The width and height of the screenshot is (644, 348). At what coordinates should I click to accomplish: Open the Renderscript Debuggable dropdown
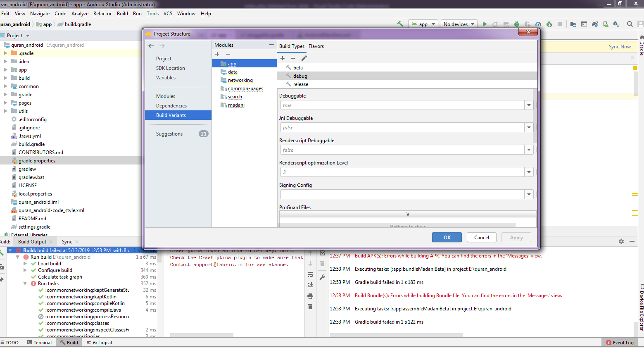tap(529, 150)
